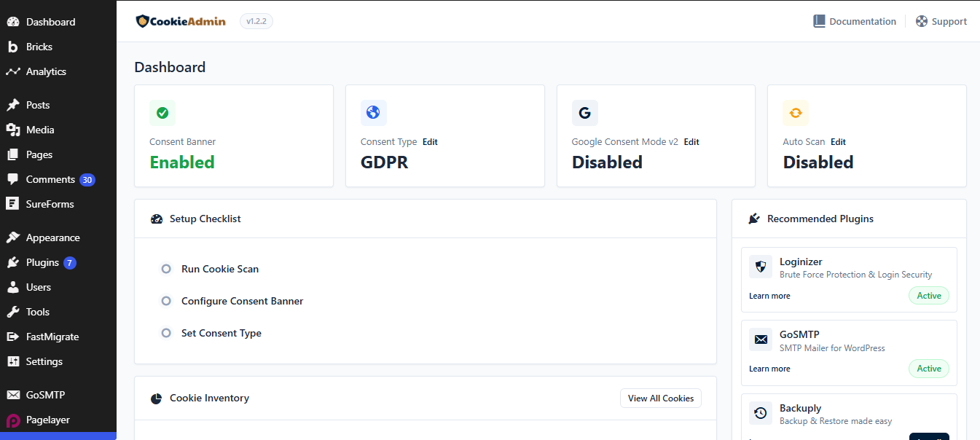Click the Loginizer Active status badge
This screenshot has width=980, height=440.
click(x=929, y=296)
